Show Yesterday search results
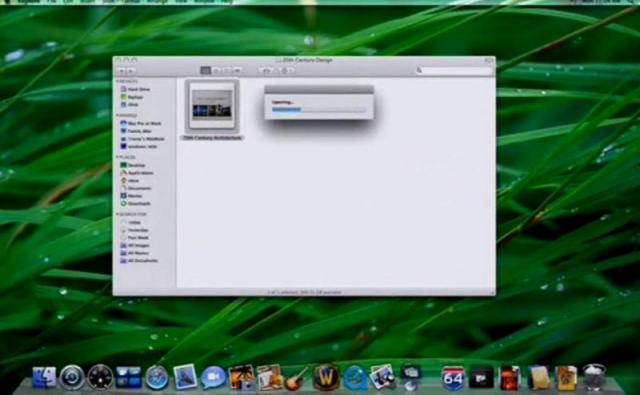The image size is (640, 395). click(x=134, y=230)
